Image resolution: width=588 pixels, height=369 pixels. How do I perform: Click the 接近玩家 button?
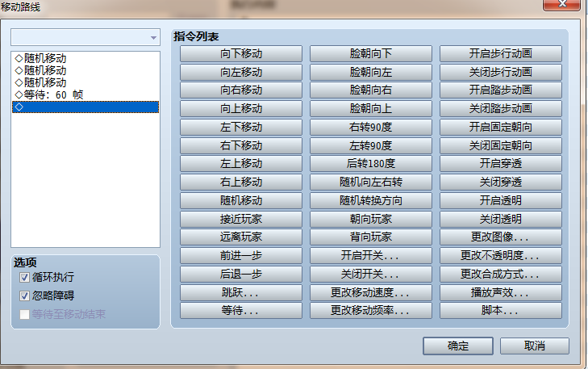[240, 219]
